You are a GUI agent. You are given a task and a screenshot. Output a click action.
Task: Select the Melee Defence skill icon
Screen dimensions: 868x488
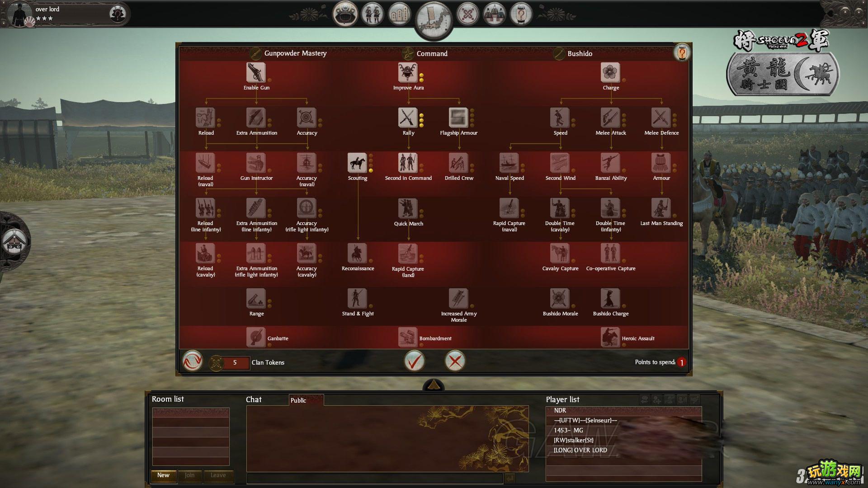coord(661,117)
